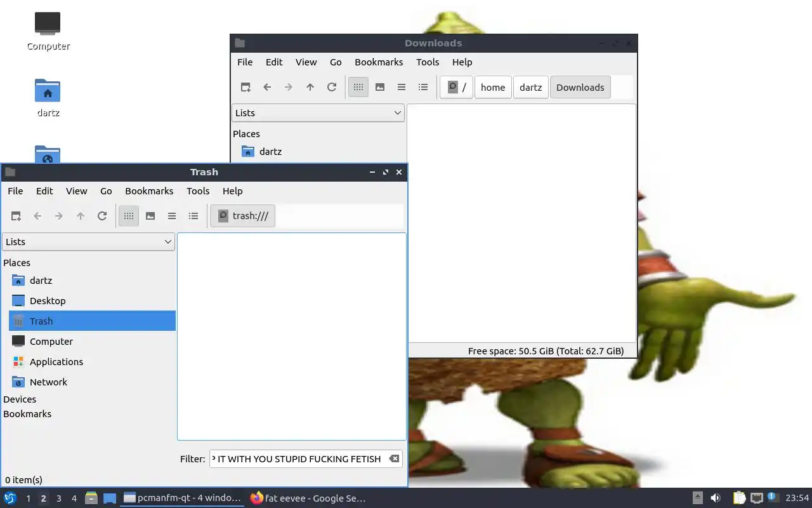Enable detailed list view in Downloads window
This screenshot has height=508, width=812.
coord(423,87)
